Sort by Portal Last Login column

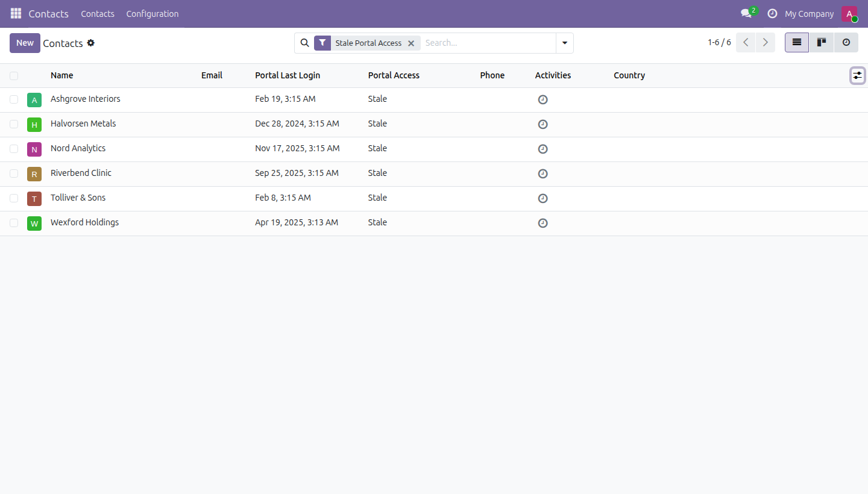click(x=288, y=75)
